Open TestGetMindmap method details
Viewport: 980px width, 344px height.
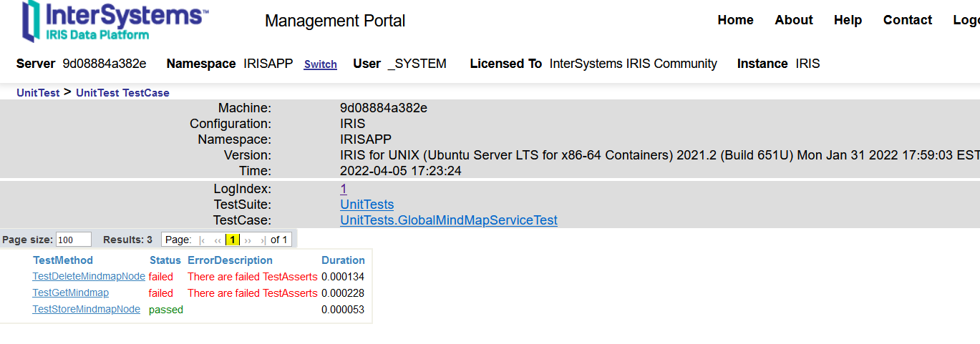click(x=70, y=293)
